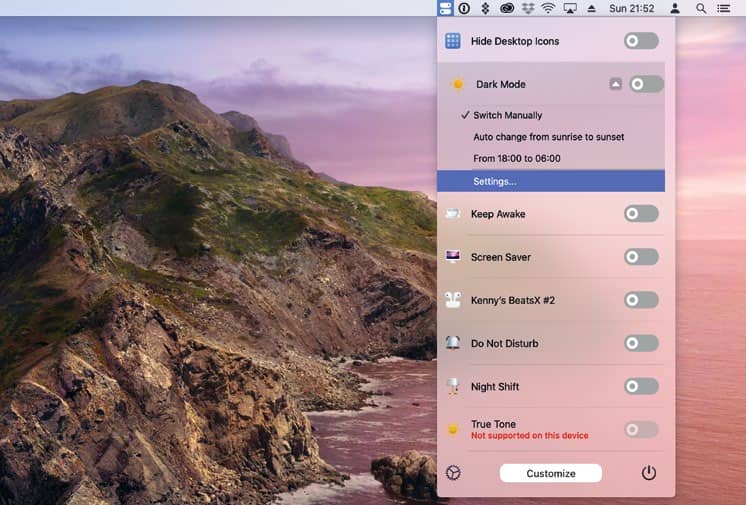Open the 1Password menu bar icon

[x=464, y=8]
